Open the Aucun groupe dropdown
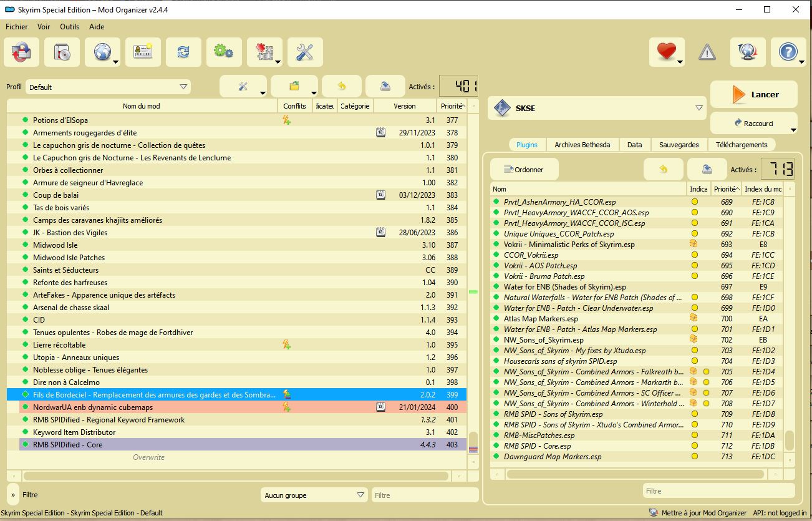Image resolution: width=812 pixels, height=521 pixels. click(x=314, y=495)
